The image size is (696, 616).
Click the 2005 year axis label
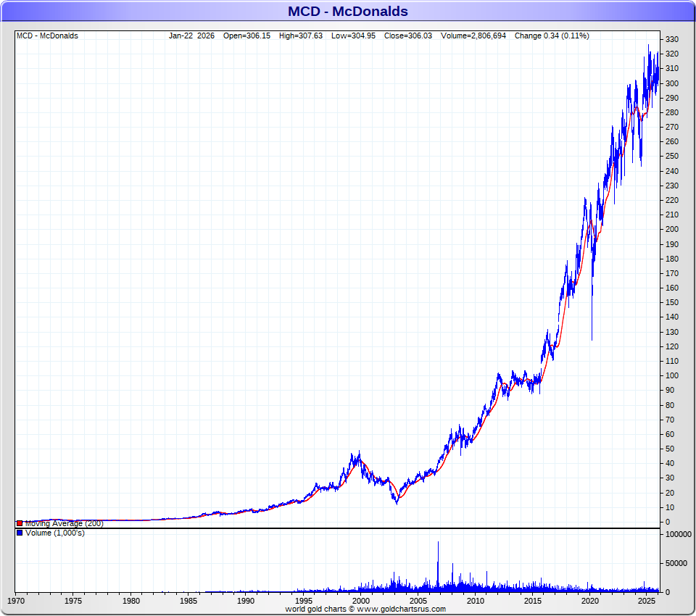coord(418,601)
